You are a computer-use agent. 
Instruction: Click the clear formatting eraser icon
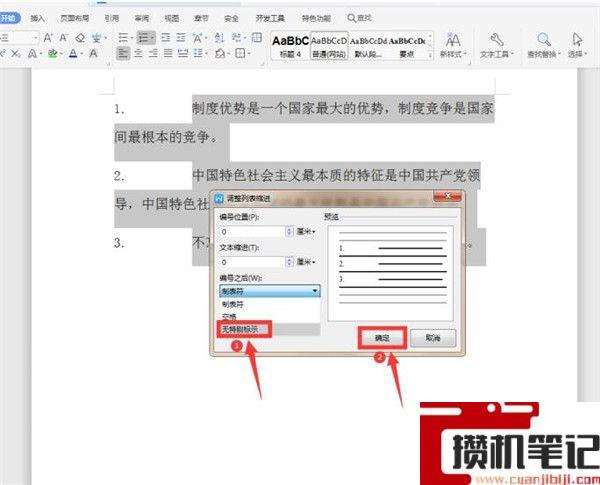click(x=80, y=38)
